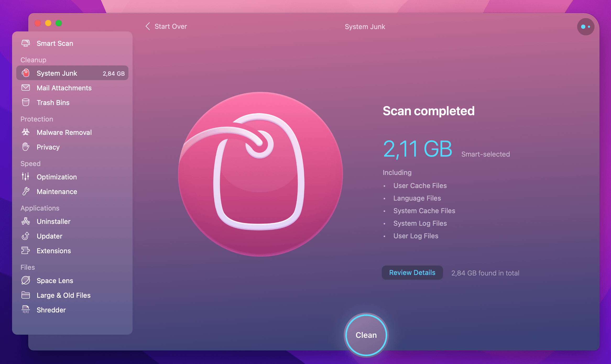Click the System Junk window title
Image resolution: width=611 pixels, height=364 pixels.
tap(365, 27)
